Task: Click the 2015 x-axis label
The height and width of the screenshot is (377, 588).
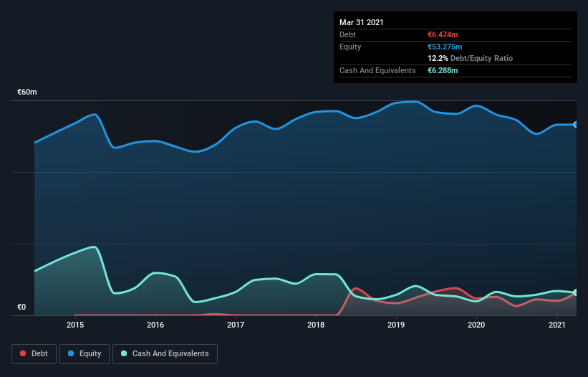Action: point(75,325)
